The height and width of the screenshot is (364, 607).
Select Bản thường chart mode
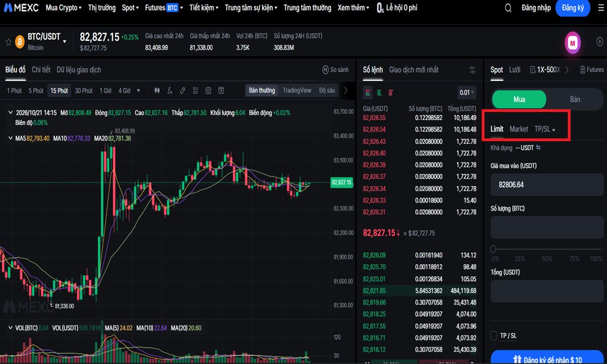pos(262,90)
